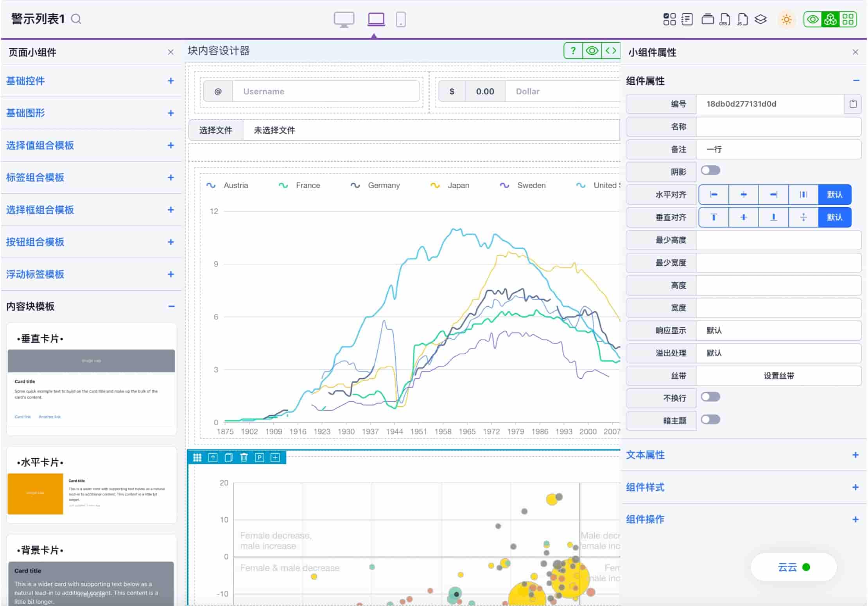Open the code view brackets button
The height and width of the screenshot is (606, 868).
click(611, 51)
